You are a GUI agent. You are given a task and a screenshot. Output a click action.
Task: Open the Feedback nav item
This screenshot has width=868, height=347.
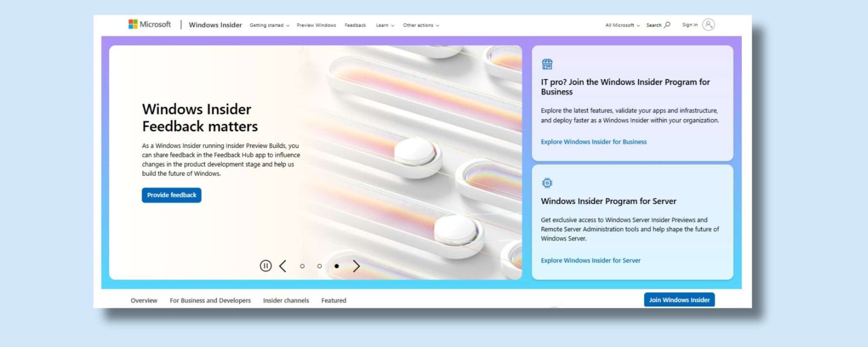pyautogui.click(x=355, y=25)
